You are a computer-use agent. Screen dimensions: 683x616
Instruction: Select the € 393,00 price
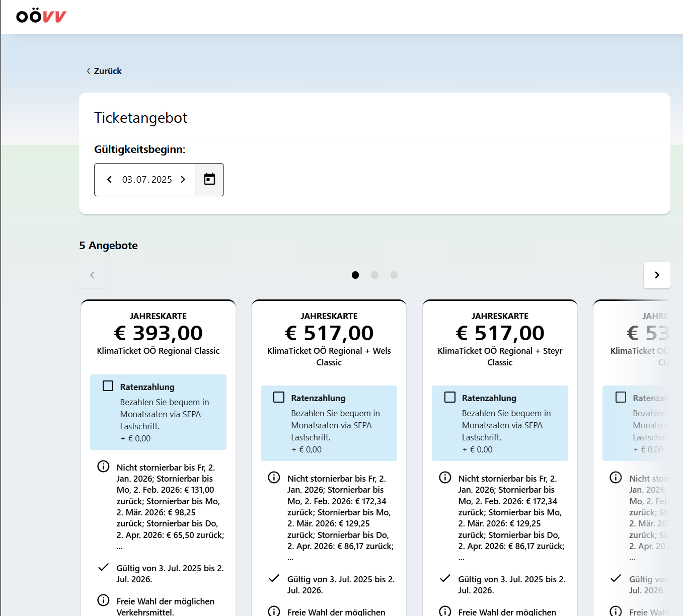pos(158,333)
